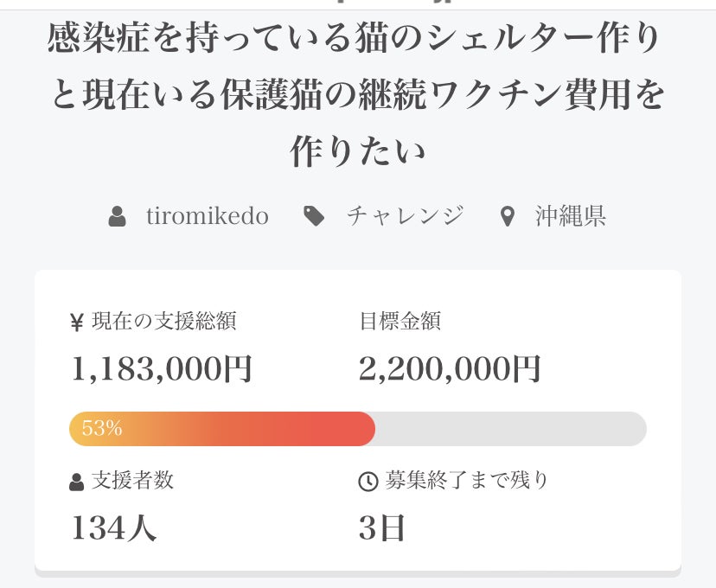Viewport: 716px width, 588px height.
Task: Click the yen symbol icon
Action: 76,323
